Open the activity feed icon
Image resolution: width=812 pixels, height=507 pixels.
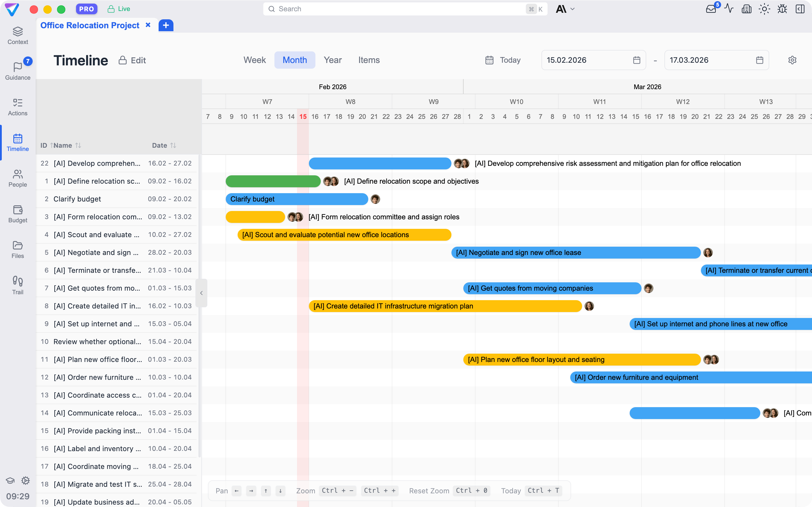(x=729, y=9)
